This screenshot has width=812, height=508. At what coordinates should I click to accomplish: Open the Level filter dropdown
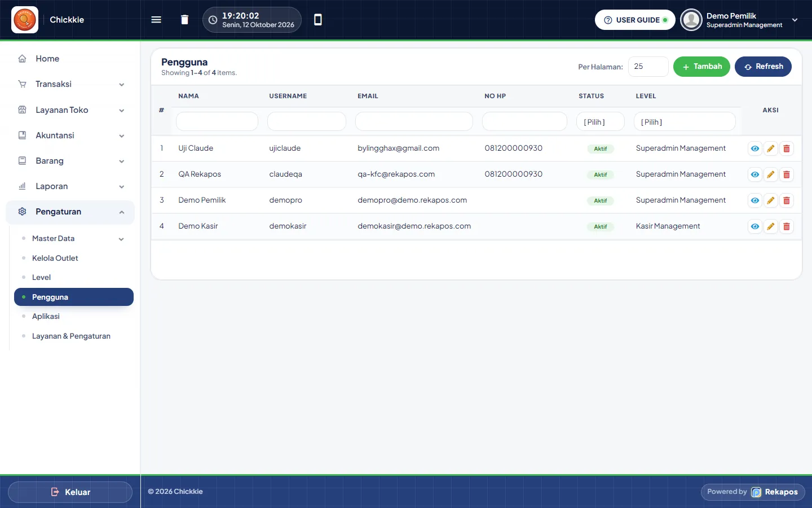pyautogui.click(x=685, y=121)
